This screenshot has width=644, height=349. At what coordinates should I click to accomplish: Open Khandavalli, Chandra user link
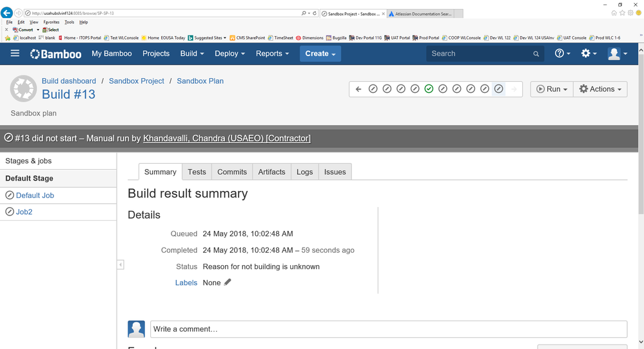click(x=227, y=139)
